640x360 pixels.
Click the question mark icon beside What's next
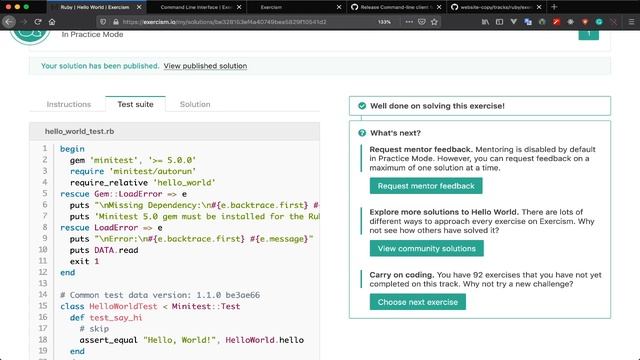[x=362, y=133]
